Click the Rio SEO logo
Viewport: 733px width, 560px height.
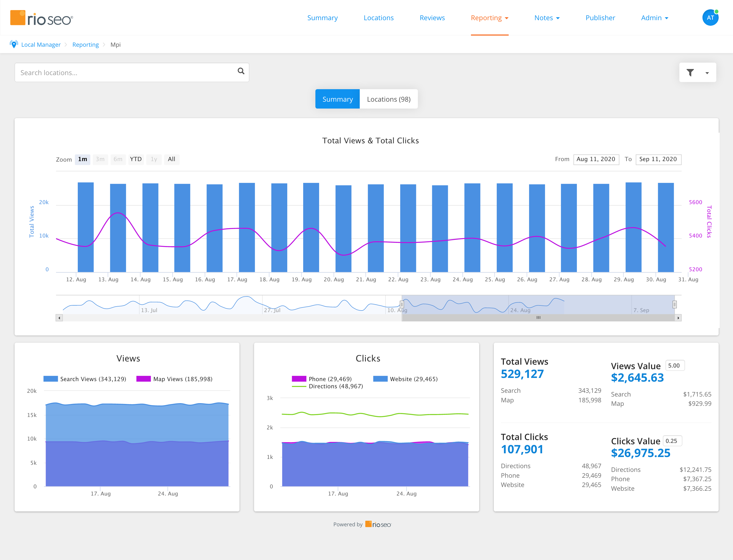[41, 17]
